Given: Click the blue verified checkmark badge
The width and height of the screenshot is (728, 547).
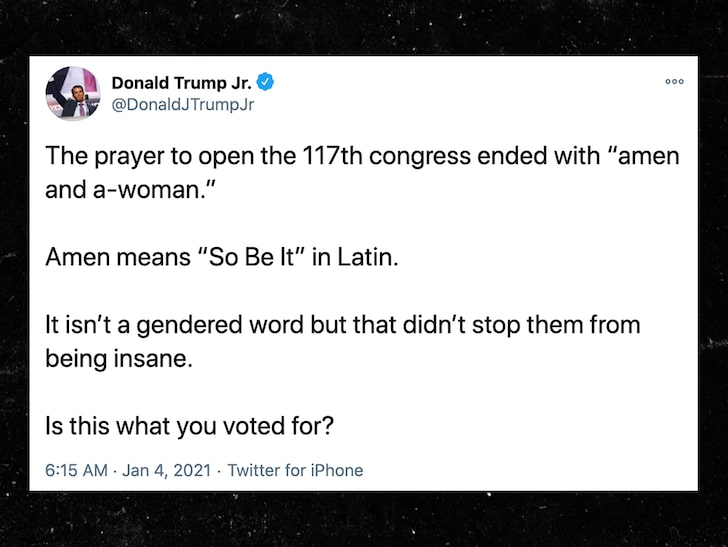Looking at the screenshot, I should click(x=265, y=82).
